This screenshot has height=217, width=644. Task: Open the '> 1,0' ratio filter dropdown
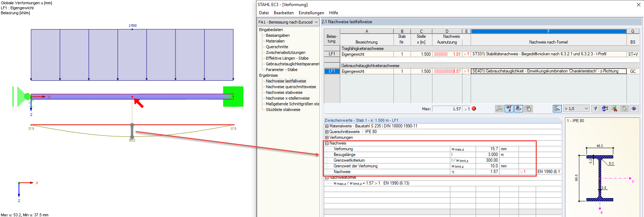point(576,108)
